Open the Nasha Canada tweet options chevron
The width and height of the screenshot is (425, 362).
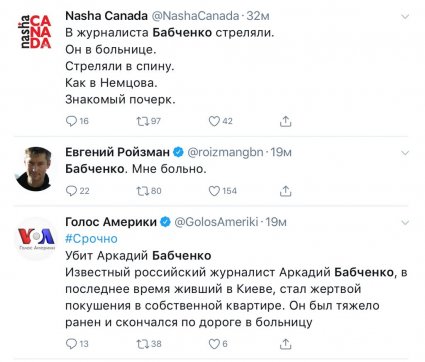click(405, 17)
